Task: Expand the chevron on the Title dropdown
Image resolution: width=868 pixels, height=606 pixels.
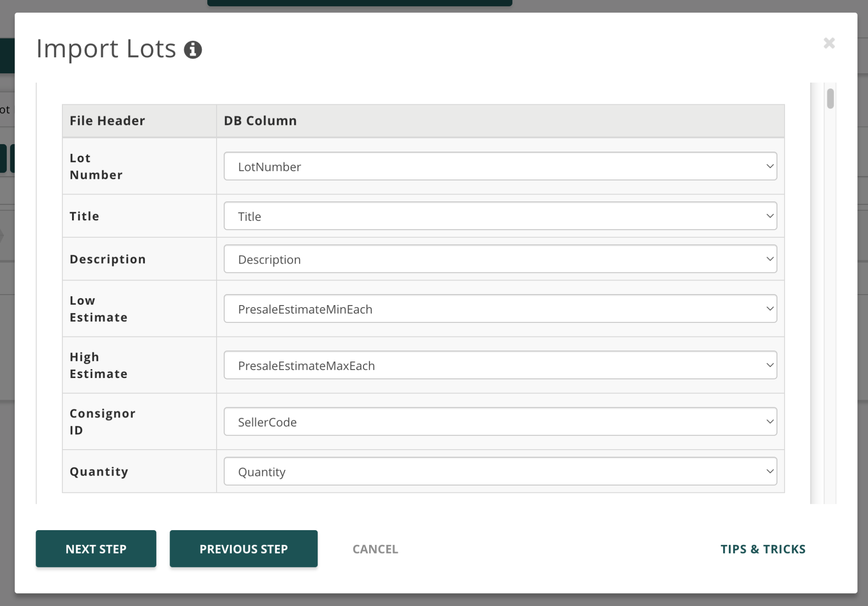Action: [770, 216]
